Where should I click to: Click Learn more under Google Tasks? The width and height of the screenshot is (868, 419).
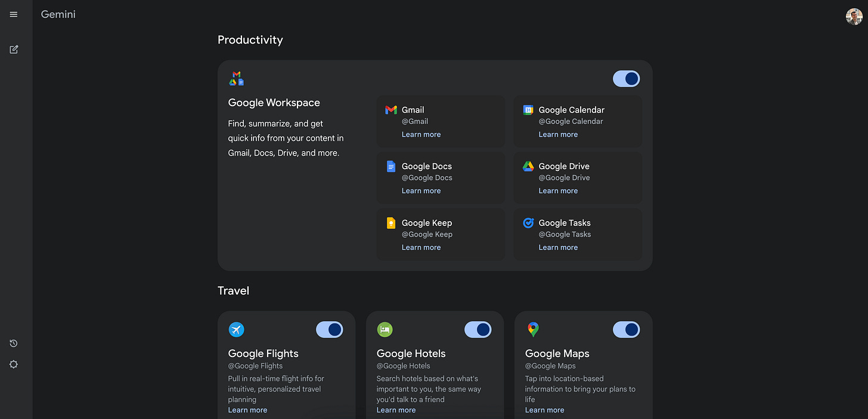click(559, 248)
